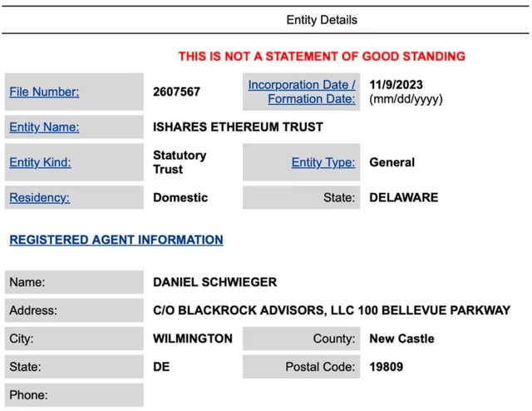Click the Statutory Trust entity kind value

tap(180, 162)
